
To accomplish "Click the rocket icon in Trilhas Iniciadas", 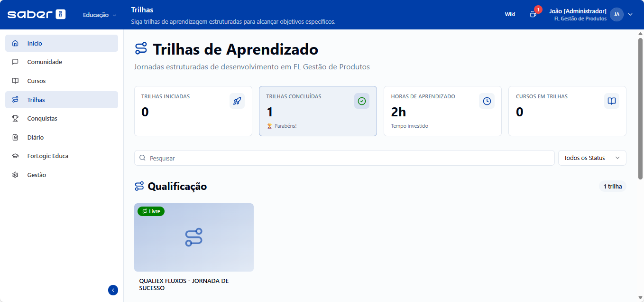I will tap(237, 101).
